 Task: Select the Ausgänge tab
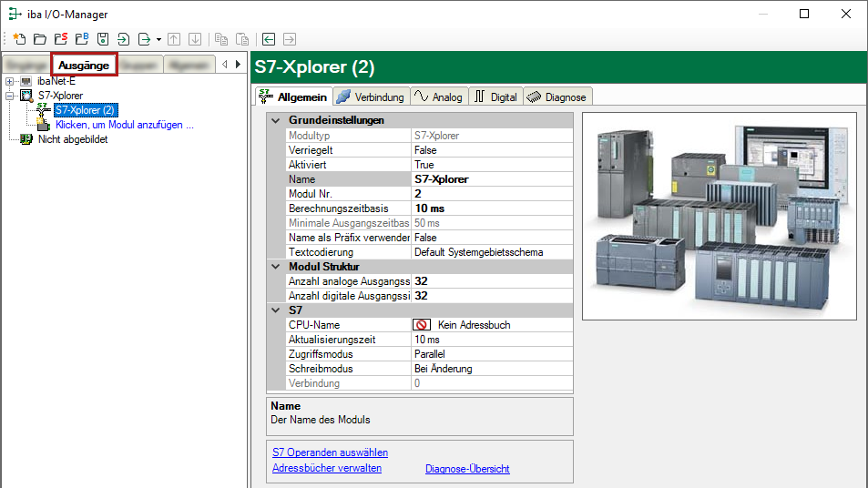(x=84, y=65)
